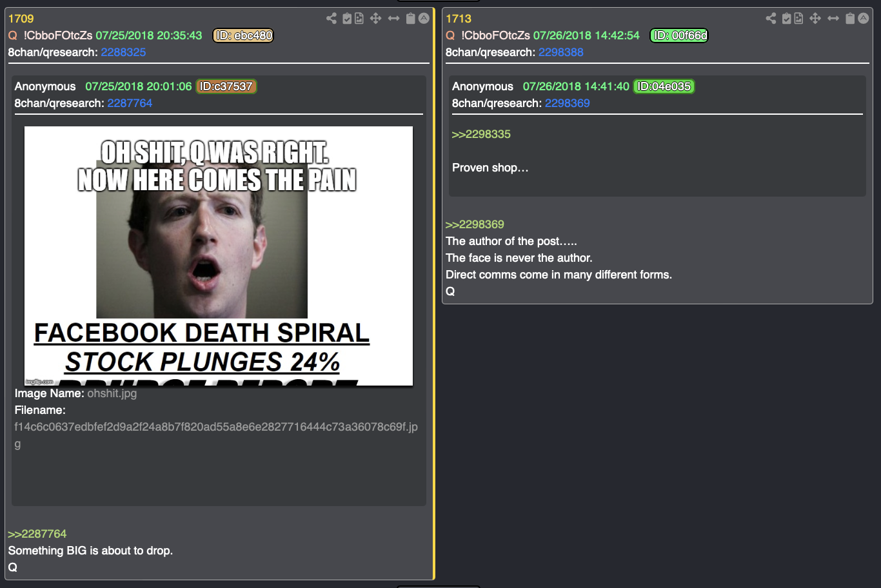Click the share icon on post 1713

(771, 18)
